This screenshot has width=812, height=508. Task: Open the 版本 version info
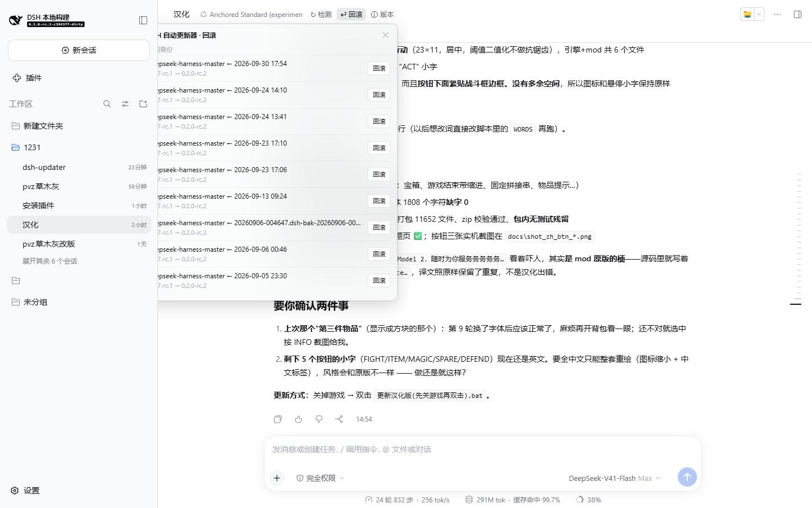[x=382, y=15]
